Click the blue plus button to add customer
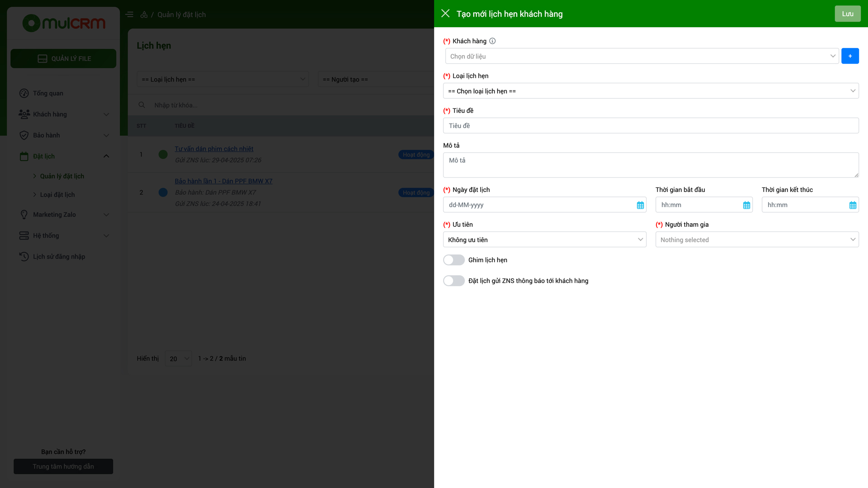 [x=850, y=56]
